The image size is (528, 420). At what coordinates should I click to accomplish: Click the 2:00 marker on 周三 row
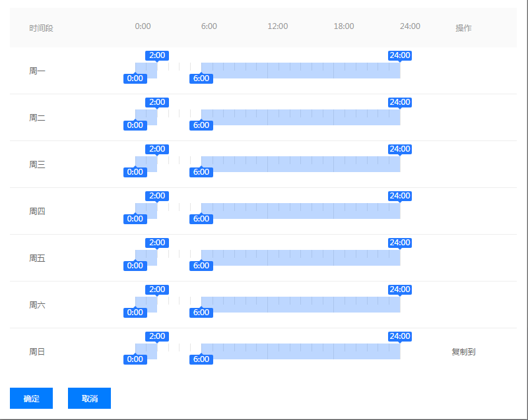coord(157,149)
